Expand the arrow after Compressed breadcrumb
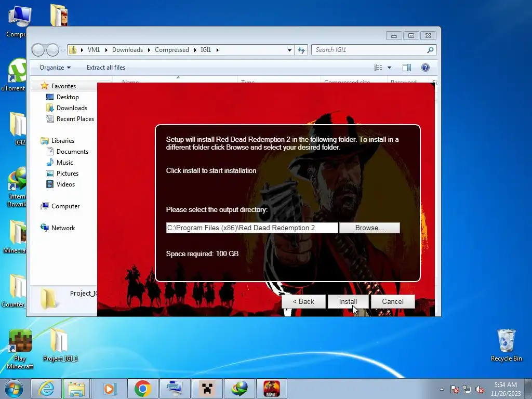532x399 pixels. (195, 50)
